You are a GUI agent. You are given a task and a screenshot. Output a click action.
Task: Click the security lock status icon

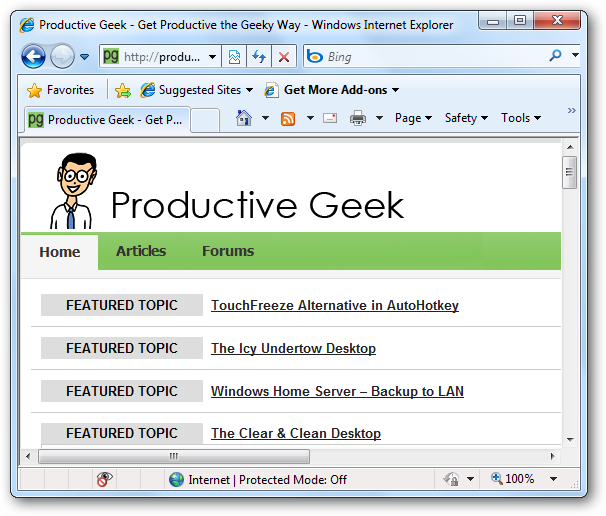point(451,479)
